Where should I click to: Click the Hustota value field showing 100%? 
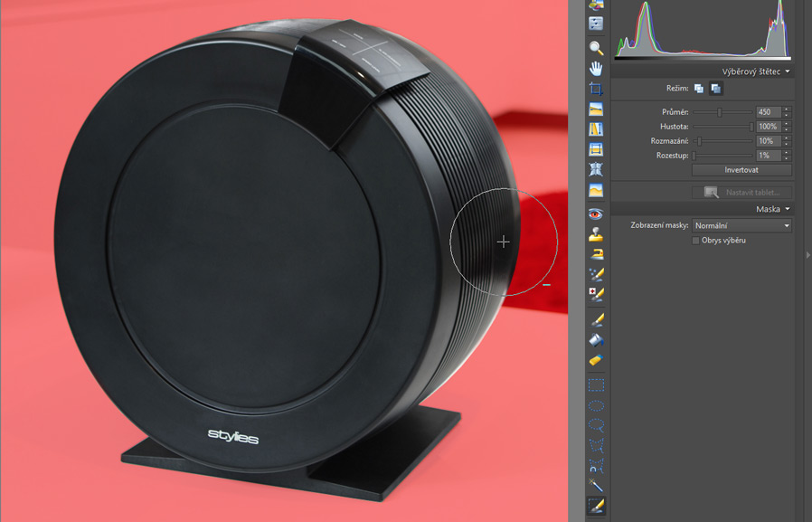[769, 127]
